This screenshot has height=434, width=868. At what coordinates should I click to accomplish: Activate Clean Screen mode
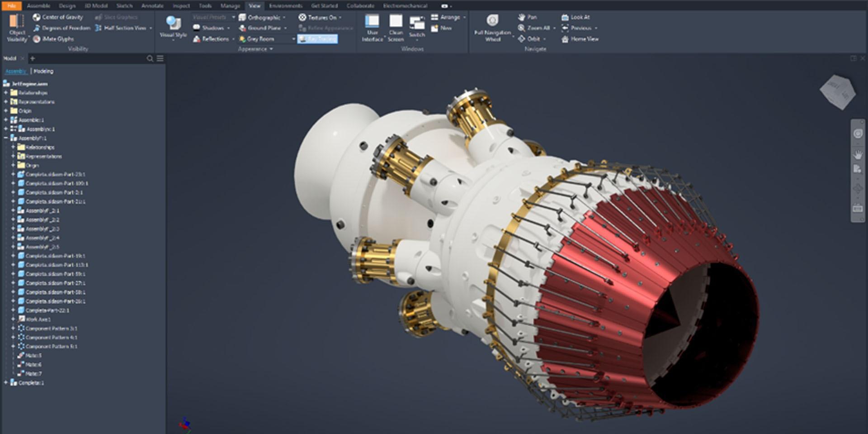(x=396, y=28)
